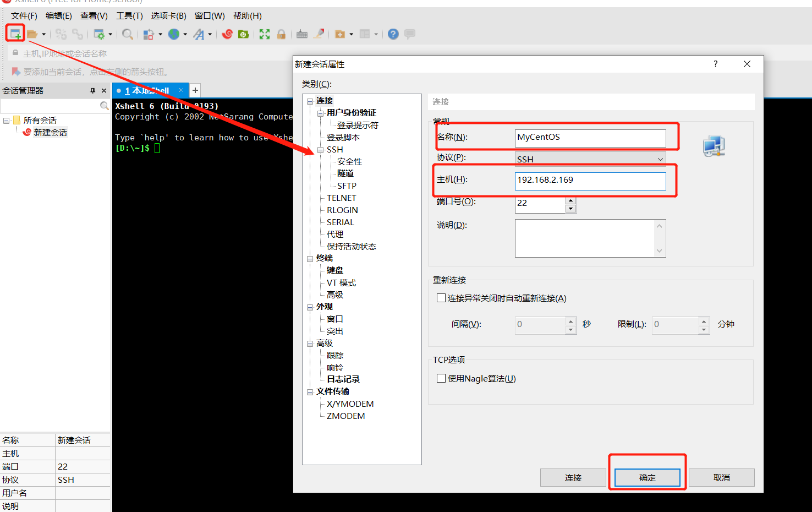This screenshot has height=512, width=812.
Task: Open the virtual keyboard toolbar icon
Action: 302,34
